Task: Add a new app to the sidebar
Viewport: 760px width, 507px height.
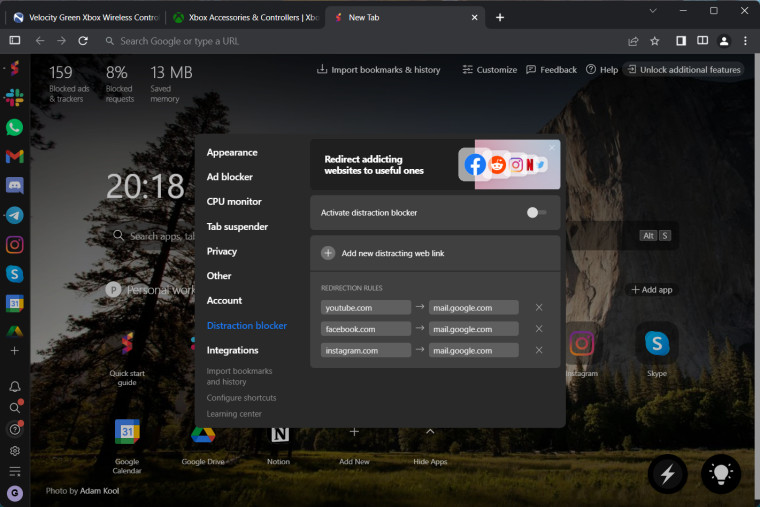Action: (x=15, y=350)
